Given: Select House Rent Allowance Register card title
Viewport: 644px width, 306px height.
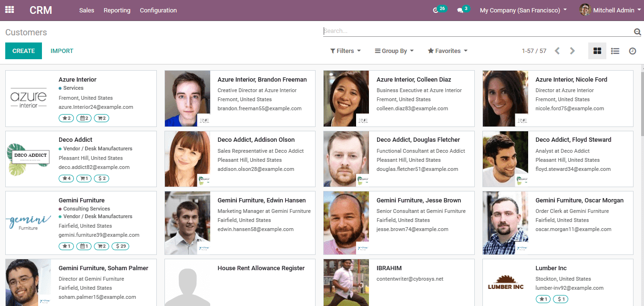Looking at the screenshot, I should point(261,268).
